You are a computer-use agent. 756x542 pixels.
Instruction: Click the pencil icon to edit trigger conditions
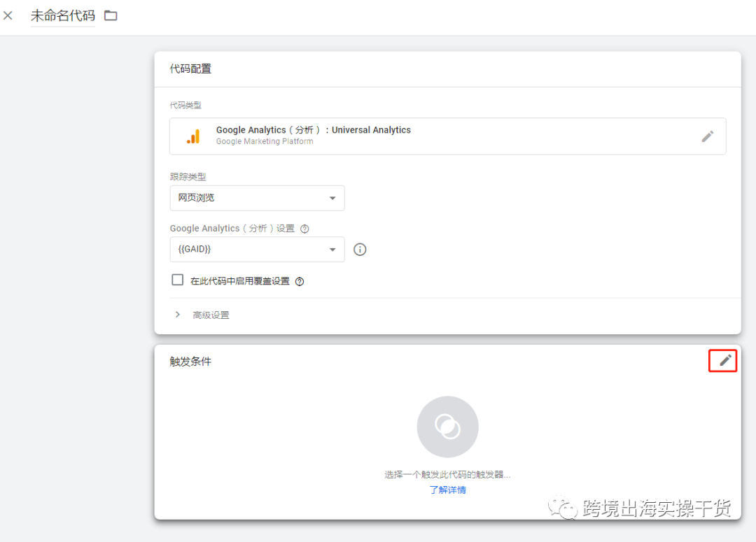click(722, 361)
